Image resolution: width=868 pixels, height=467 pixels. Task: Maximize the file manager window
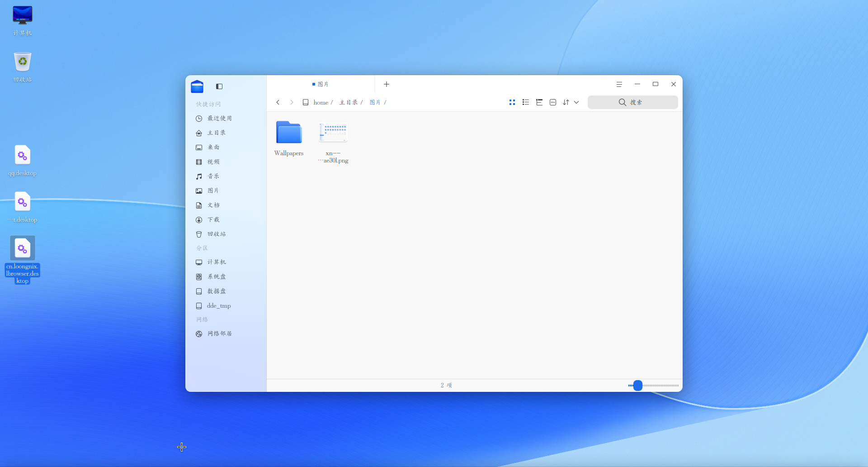pos(656,84)
